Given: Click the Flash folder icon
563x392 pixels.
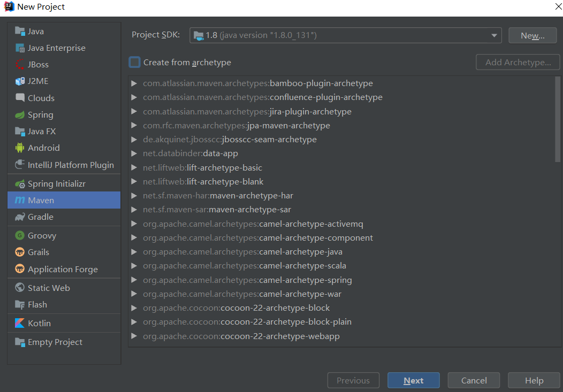Looking at the screenshot, I should pos(20,304).
